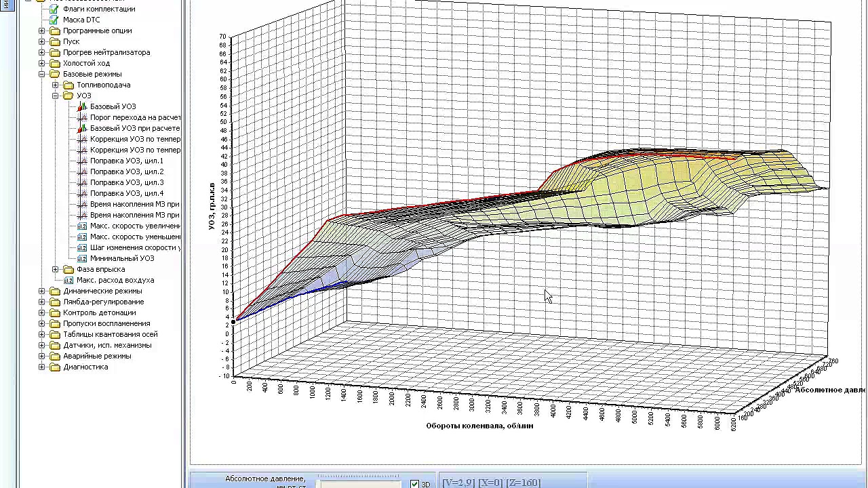Click the Программные опции folder icon
868x488 pixels.
click(x=55, y=30)
